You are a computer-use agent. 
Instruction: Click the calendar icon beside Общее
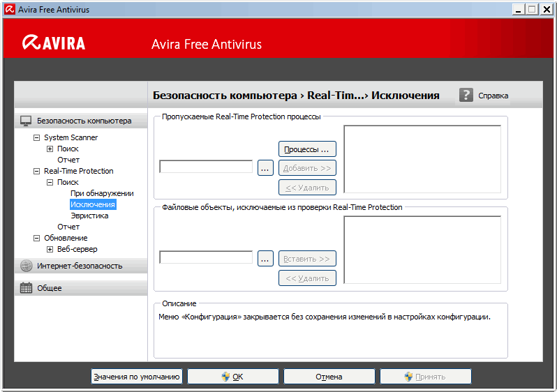coord(26,288)
